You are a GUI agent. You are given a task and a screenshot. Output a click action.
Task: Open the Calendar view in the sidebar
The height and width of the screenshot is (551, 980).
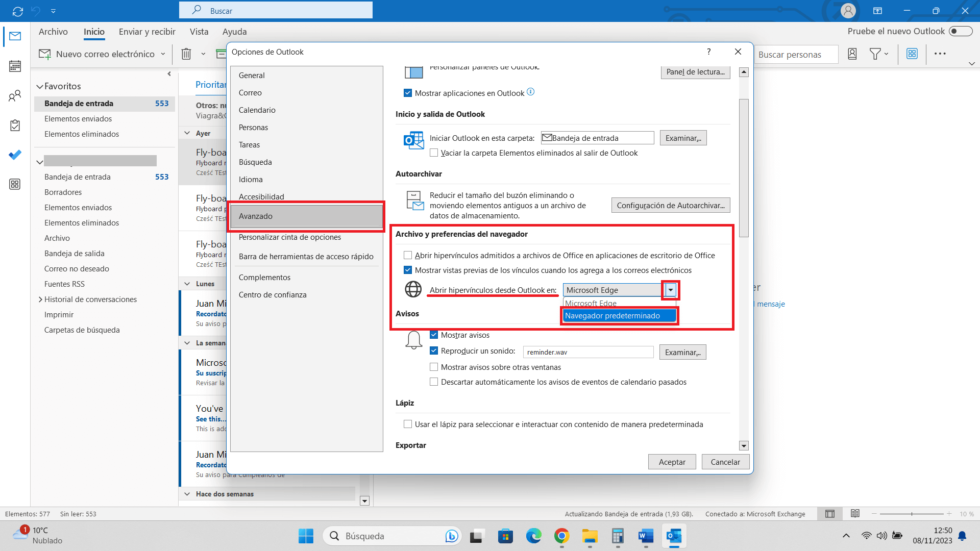[15, 66]
